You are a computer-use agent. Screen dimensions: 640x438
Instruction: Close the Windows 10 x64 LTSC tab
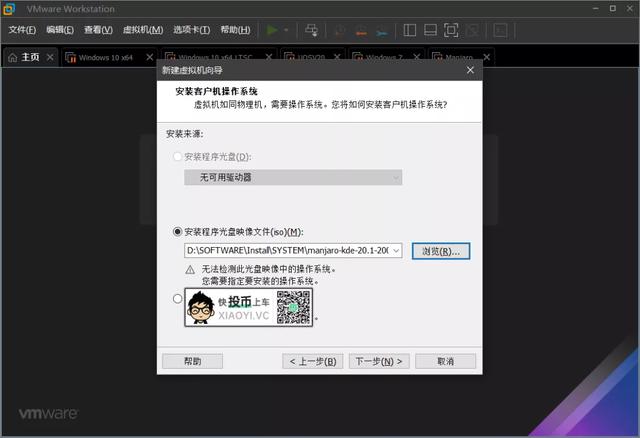pyautogui.click(x=269, y=57)
